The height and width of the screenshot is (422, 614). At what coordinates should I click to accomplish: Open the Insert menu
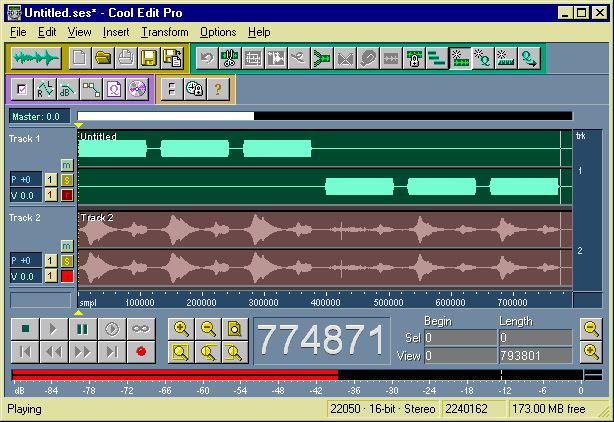[116, 32]
